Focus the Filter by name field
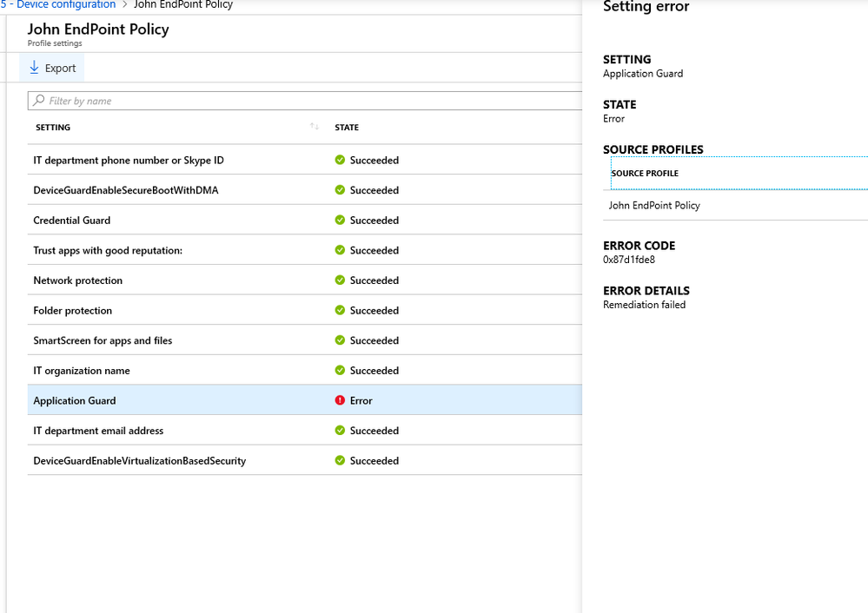The width and height of the screenshot is (868, 613). point(304,101)
